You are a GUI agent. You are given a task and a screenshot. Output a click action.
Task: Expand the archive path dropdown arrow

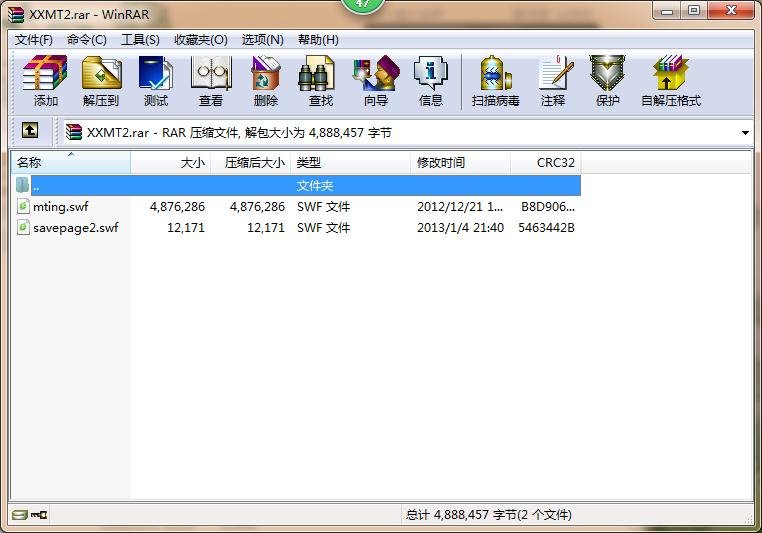click(746, 133)
